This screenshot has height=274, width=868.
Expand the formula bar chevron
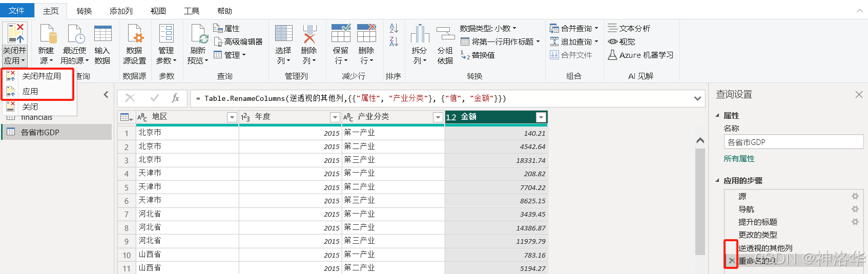pyautogui.click(x=697, y=98)
